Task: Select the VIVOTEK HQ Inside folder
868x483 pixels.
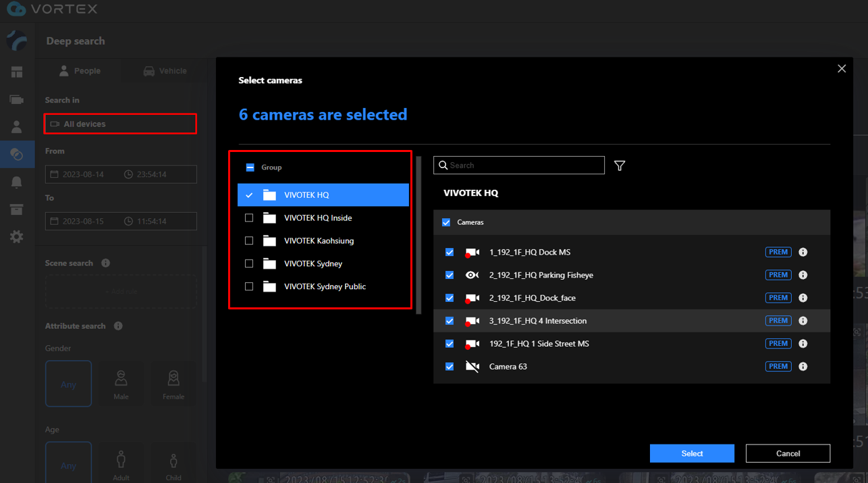Action: [318, 218]
